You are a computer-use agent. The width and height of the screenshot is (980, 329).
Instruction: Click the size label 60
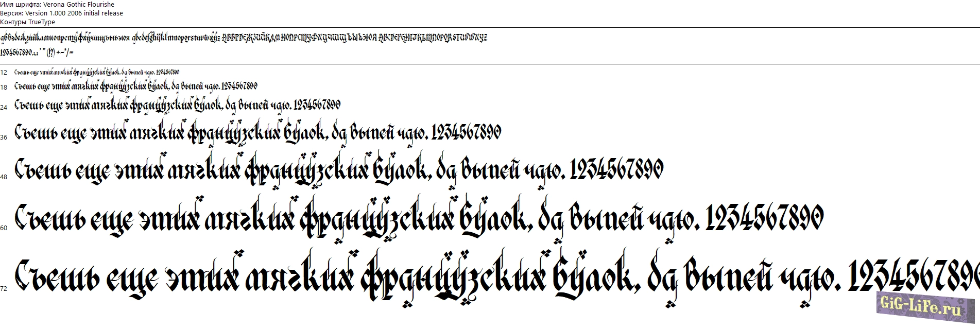[4, 228]
